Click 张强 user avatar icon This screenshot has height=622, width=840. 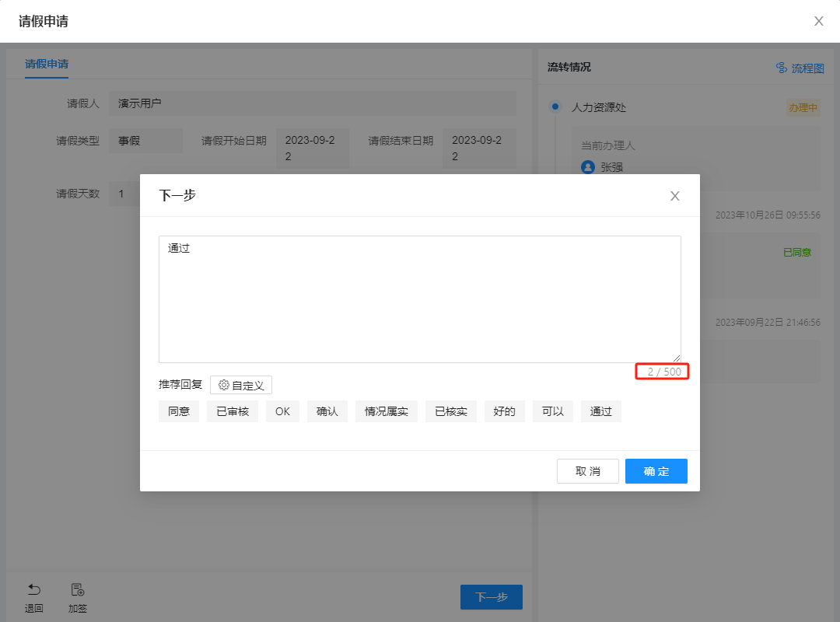[588, 167]
